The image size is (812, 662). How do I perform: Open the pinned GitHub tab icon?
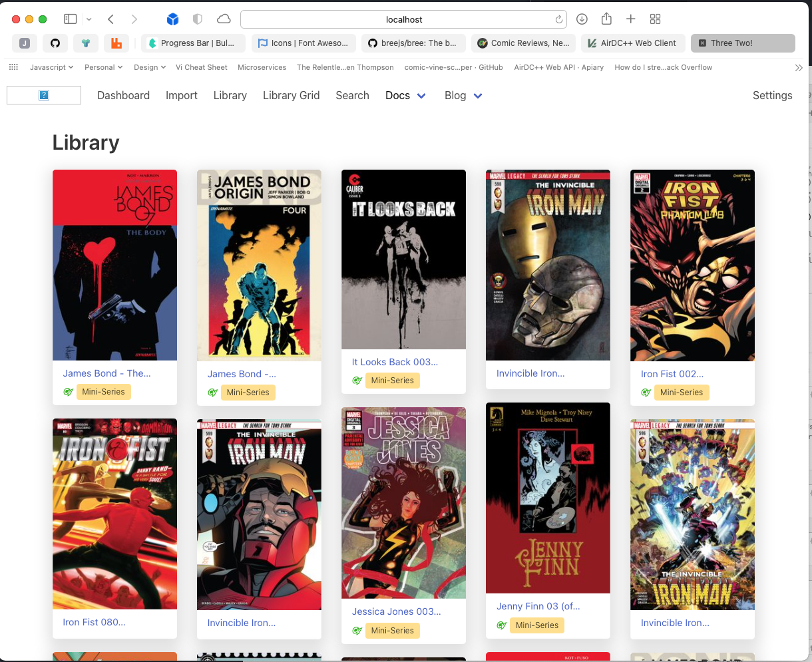pos(55,43)
